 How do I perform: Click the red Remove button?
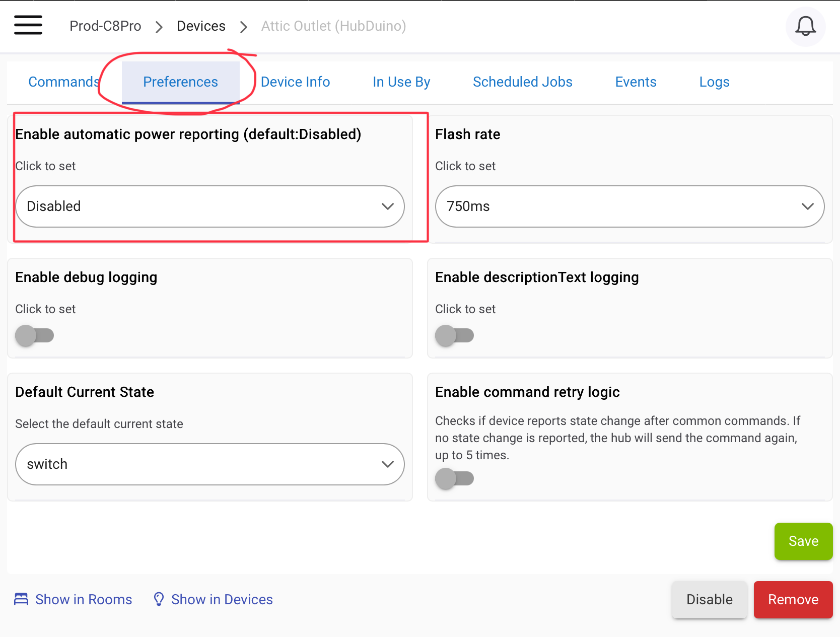(793, 599)
